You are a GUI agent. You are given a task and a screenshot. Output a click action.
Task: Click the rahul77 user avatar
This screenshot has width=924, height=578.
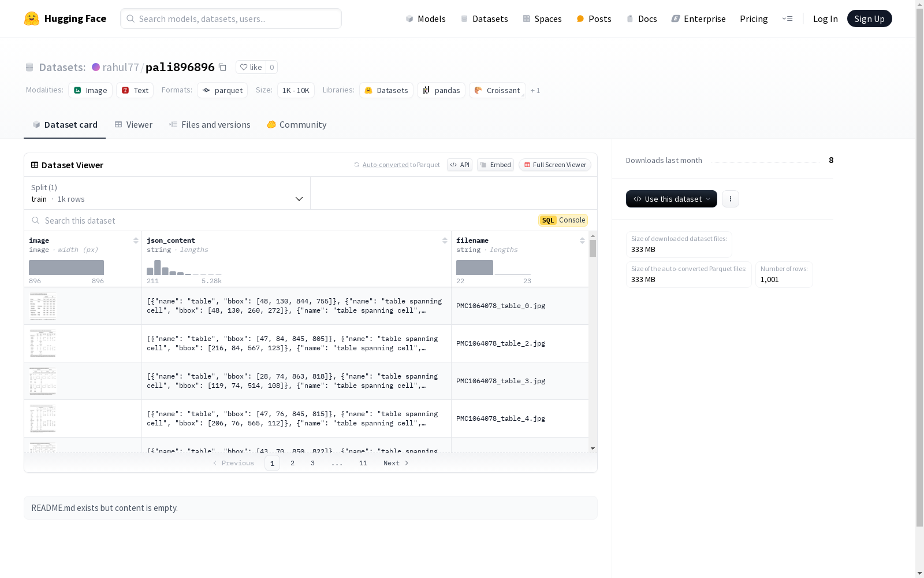click(x=96, y=67)
